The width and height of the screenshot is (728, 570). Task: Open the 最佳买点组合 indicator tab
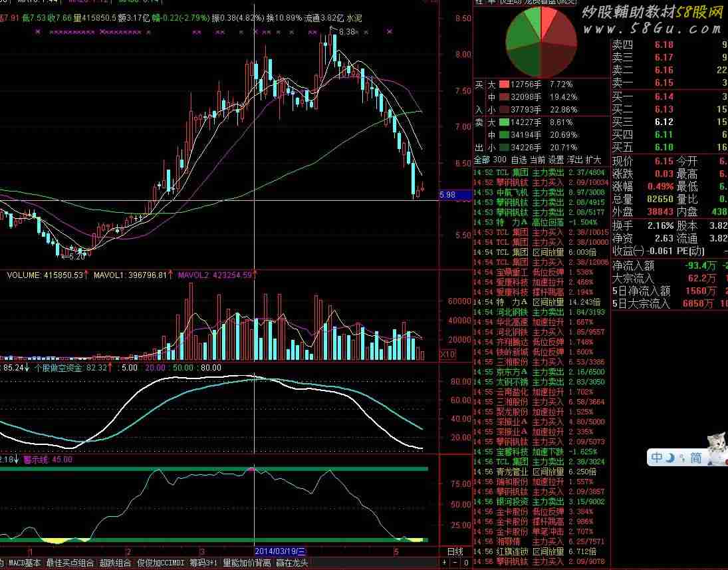pos(70,563)
